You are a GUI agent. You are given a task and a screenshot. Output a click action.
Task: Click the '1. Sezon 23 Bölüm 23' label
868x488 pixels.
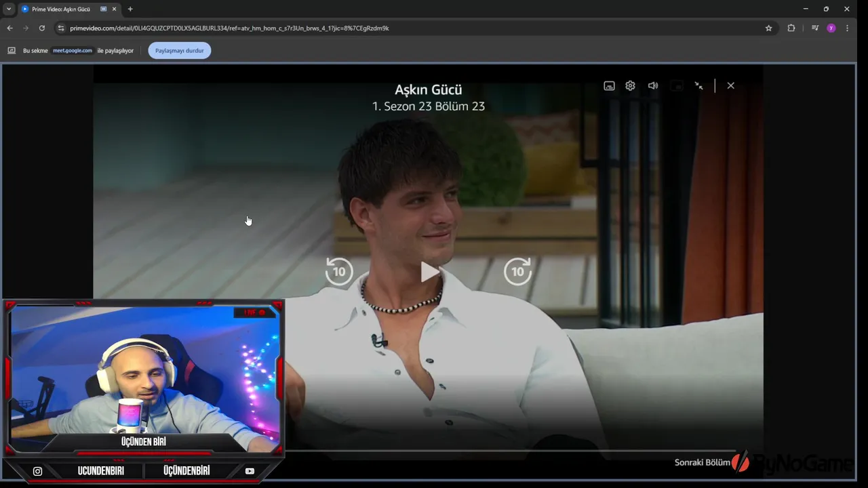429,106
